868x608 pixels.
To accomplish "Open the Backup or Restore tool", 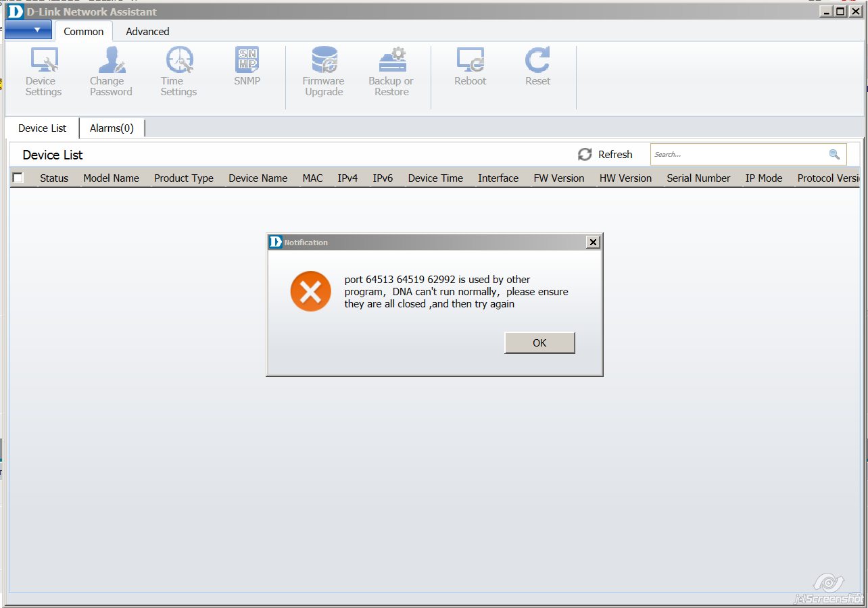I will (391, 72).
